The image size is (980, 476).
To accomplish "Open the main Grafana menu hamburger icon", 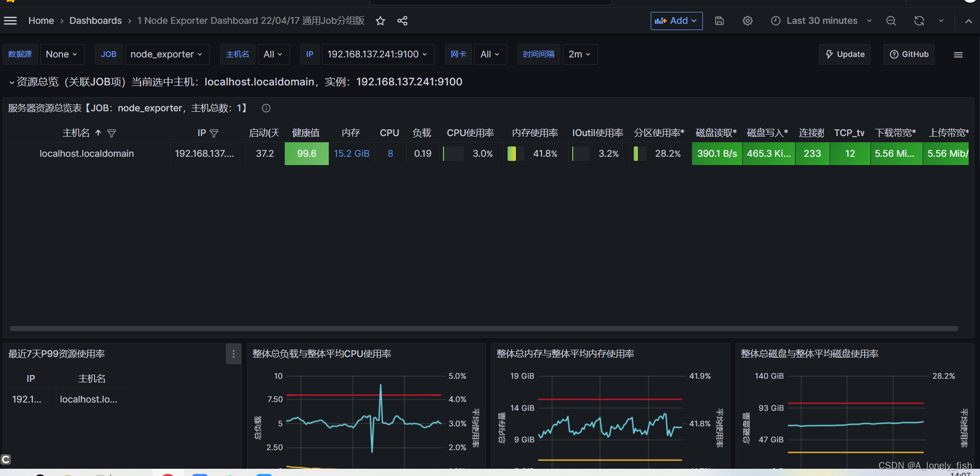I will (10, 21).
